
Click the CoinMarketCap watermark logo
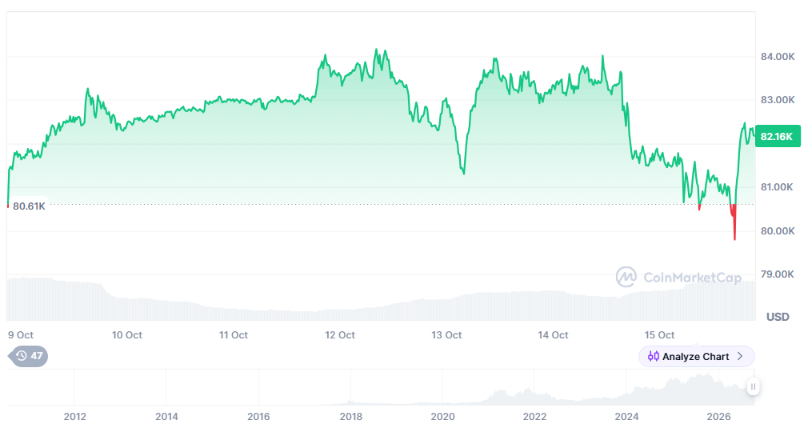tap(626, 277)
